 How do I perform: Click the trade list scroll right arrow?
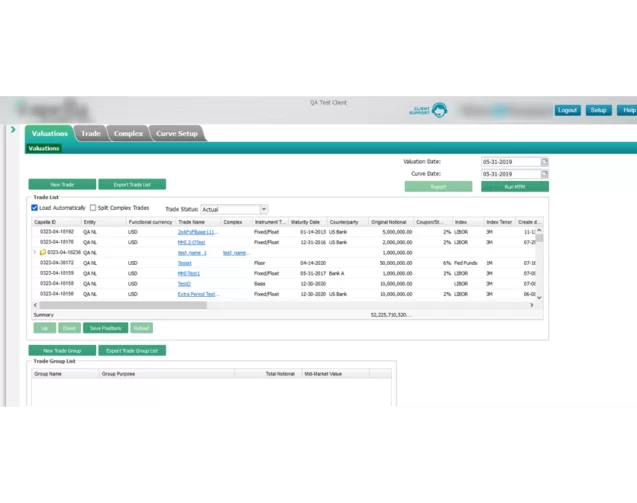(532, 305)
